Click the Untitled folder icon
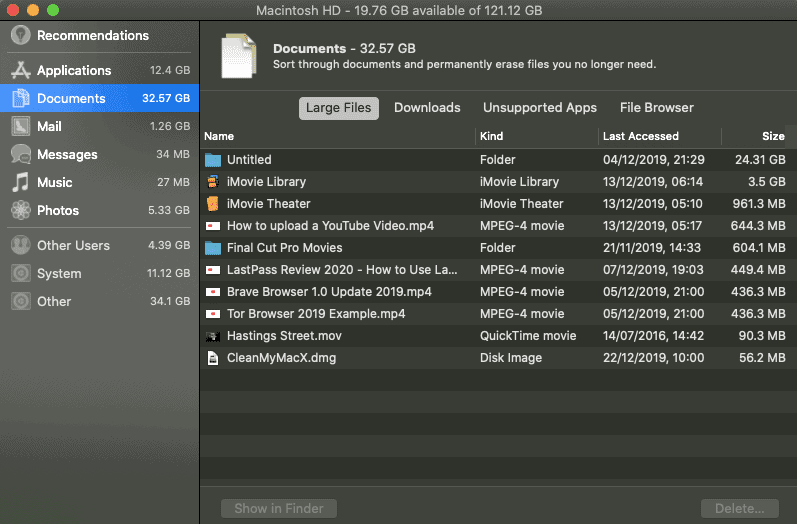The height and width of the screenshot is (524, 797). coord(212,160)
